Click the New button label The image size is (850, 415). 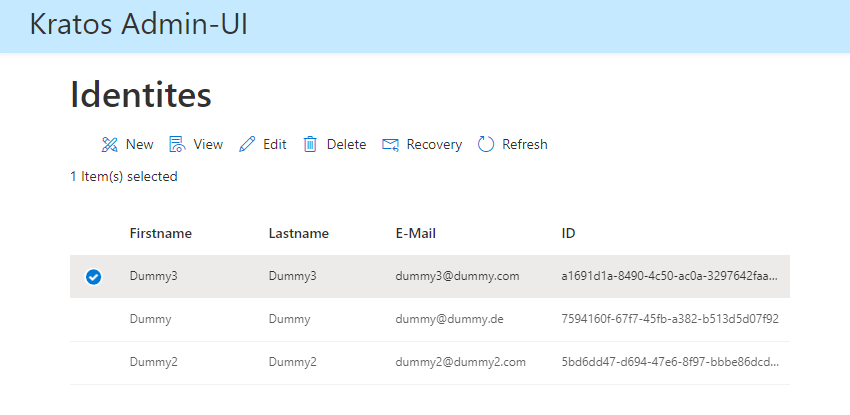[139, 144]
